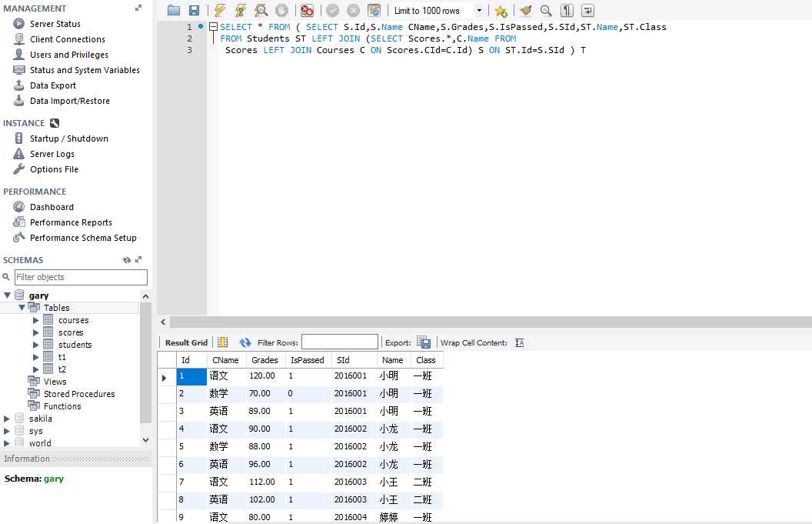Toggle auto-commit mode
Viewport: 812px width, 524px height.
pyautogui.click(x=374, y=10)
